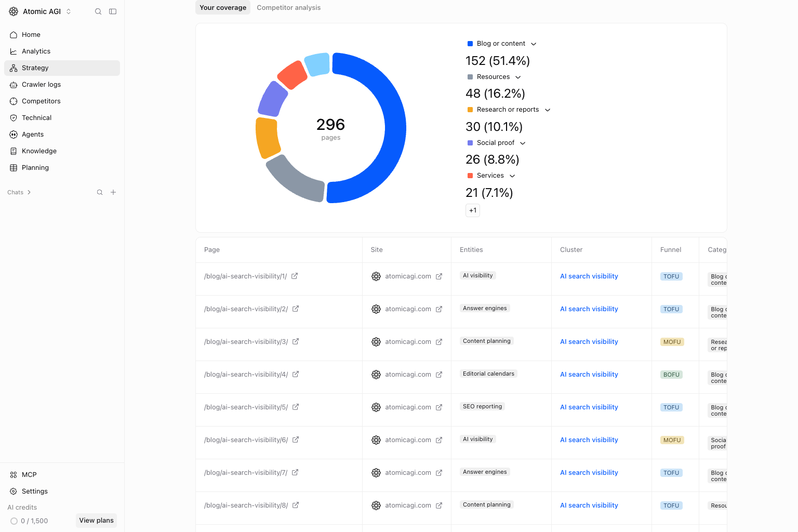Click the Editorial calendars entity tag
This screenshot has width=798, height=532.
pyautogui.click(x=488, y=374)
